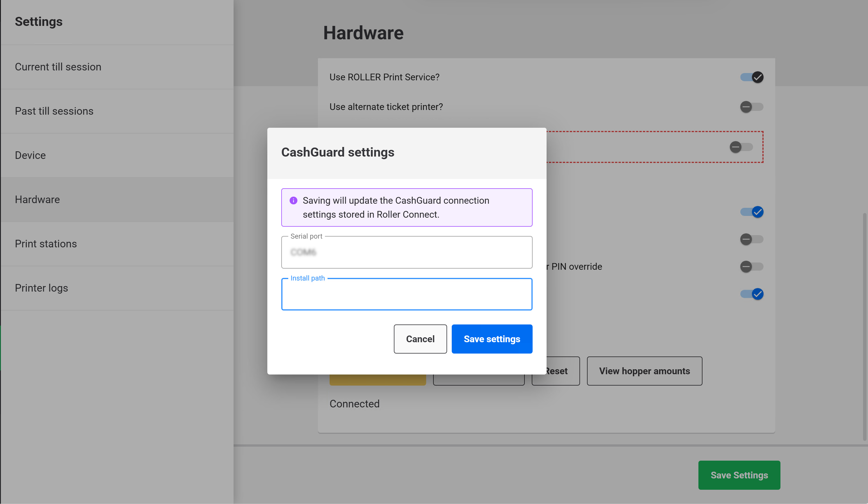Click the page vertical scrollbar

(x=865, y=326)
